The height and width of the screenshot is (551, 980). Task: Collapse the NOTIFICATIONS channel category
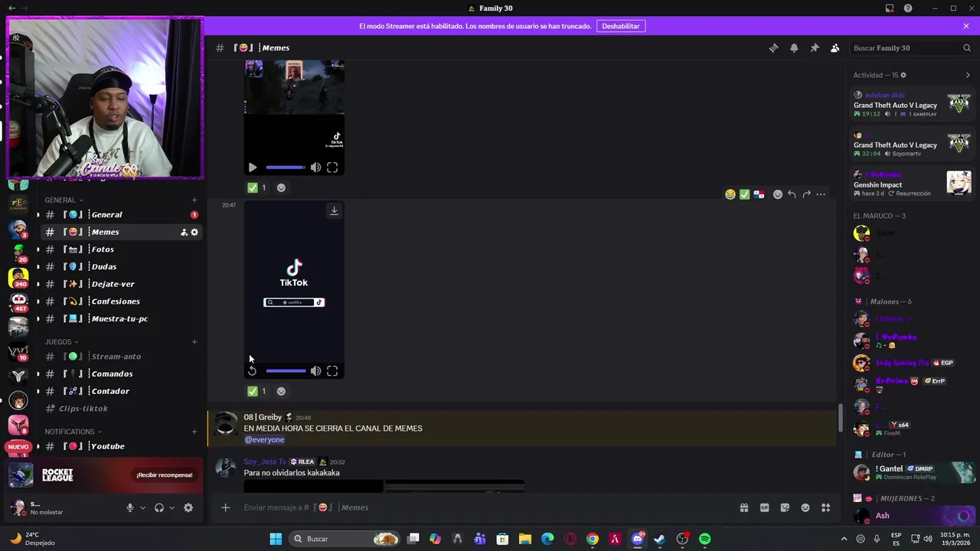73,432
